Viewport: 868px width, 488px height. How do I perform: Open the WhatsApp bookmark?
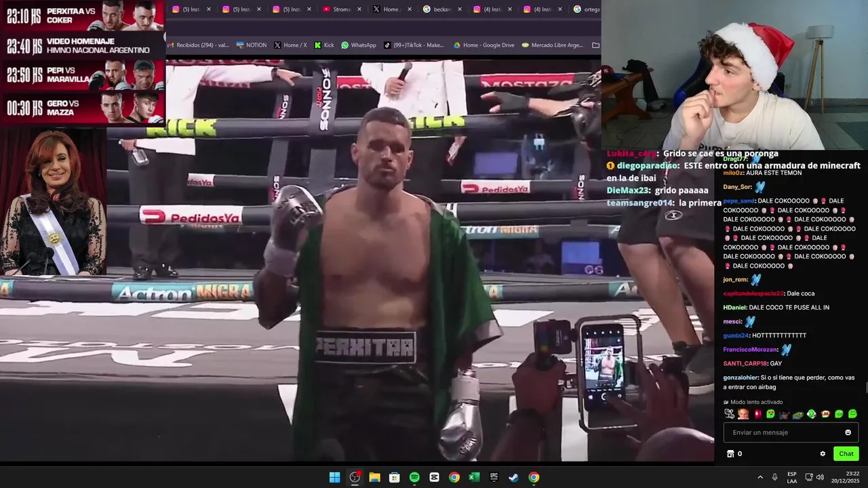click(359, 45)
